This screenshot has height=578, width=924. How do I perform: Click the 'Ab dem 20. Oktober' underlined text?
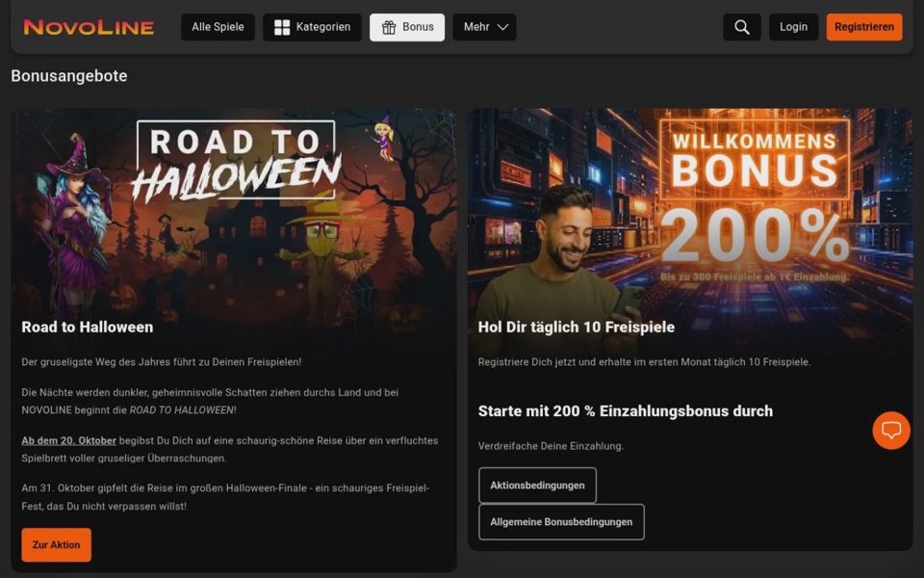point(69,440)
